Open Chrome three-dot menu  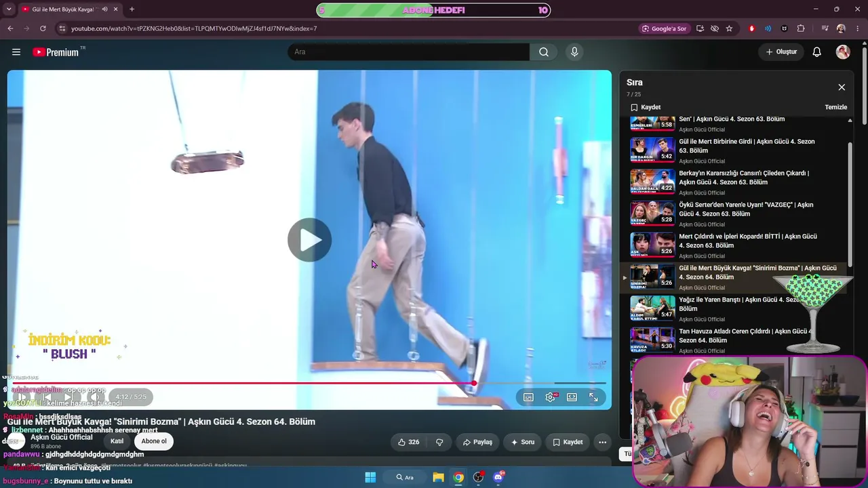tap(858, 28)
